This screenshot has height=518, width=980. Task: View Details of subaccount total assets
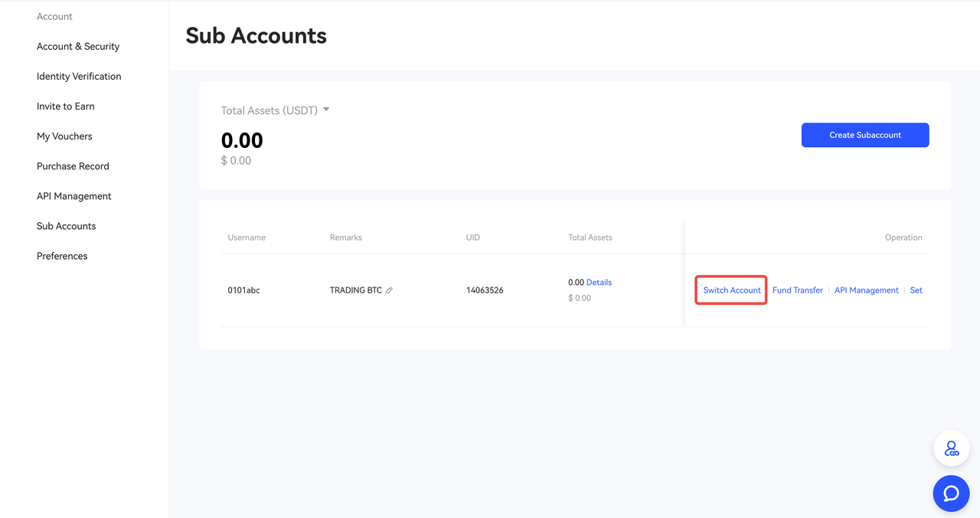coord(599,283)
